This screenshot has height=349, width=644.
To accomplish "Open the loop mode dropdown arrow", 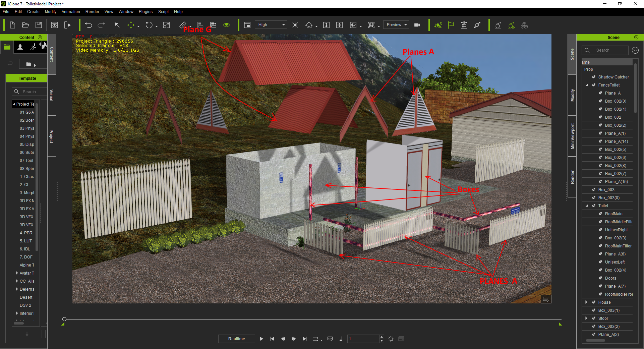I will pyautogui.click(x=321, y=340).
